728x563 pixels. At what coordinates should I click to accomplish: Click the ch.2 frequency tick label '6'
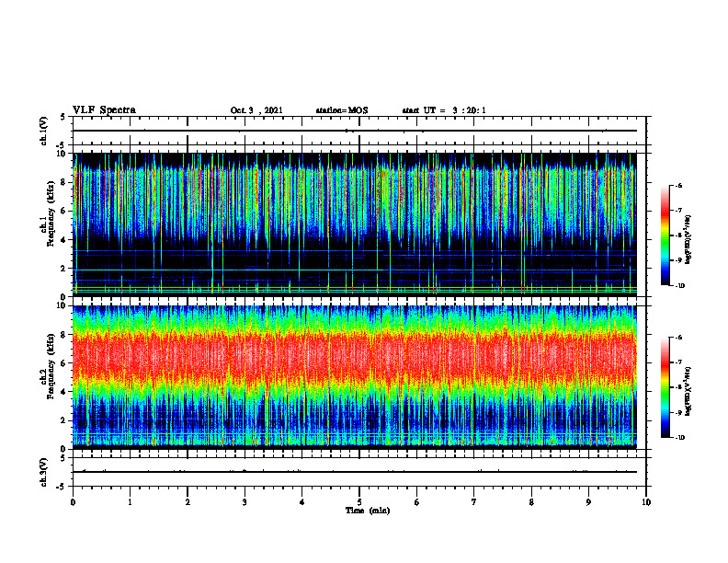pyautogui.click(x=64, y=363)
